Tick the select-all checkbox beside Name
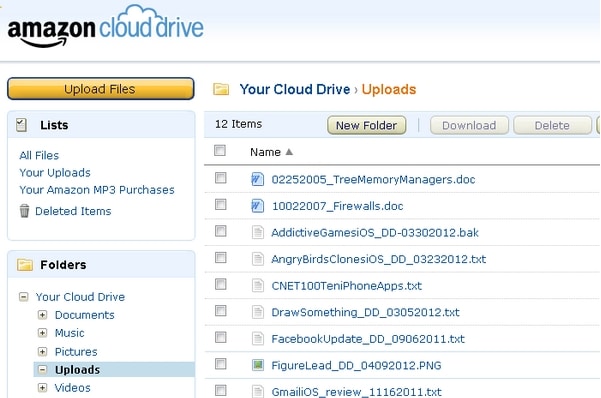This screenshot has height=398, width=601. click(220, 150)
